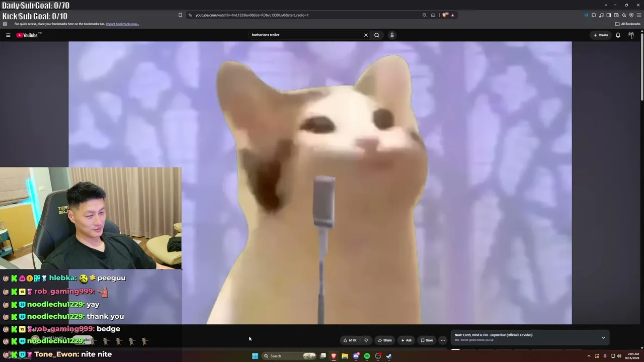
Task: Dislike the video with thumbs-down button
Action: pyautogui.click(x=366, y=340)
